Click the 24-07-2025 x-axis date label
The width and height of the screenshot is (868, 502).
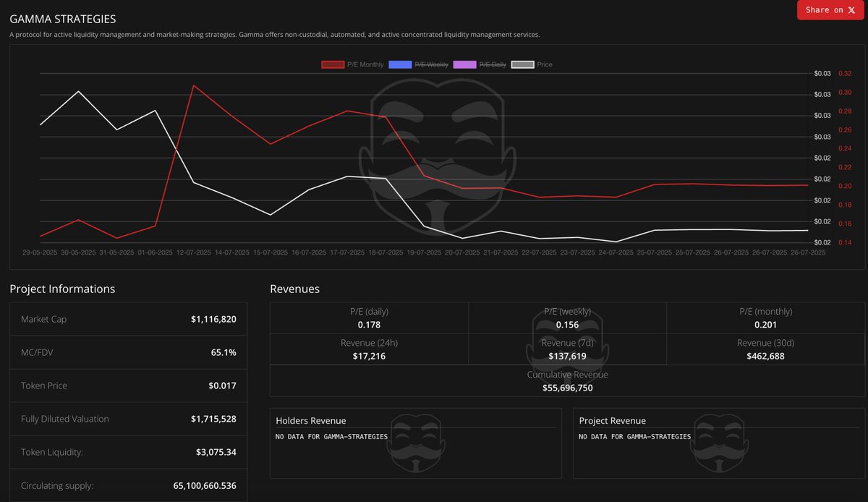[616, 252]
